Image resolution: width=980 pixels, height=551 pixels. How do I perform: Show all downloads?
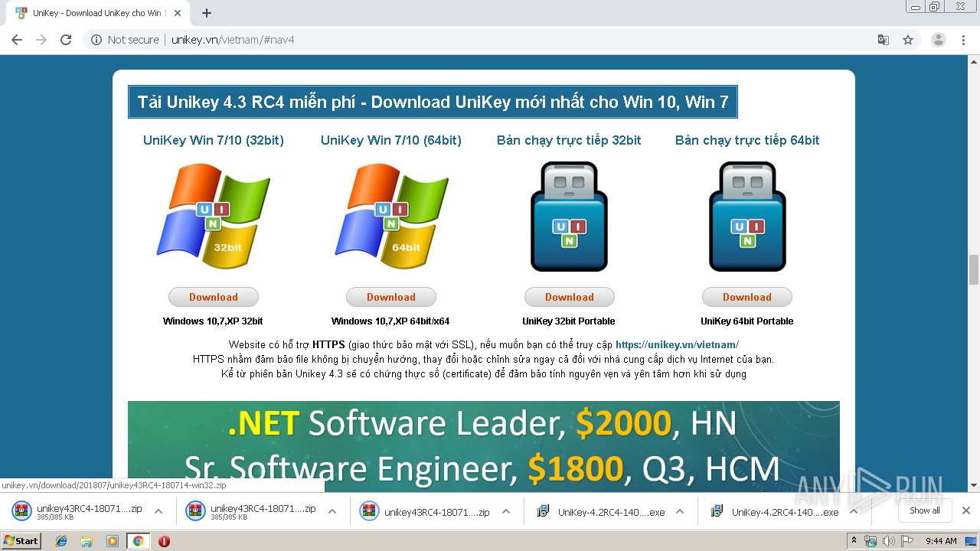924,511
